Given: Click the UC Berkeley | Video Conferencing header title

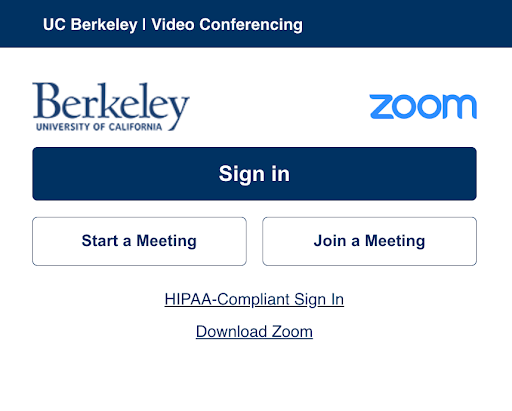Looking at the screenshot, I should pyautogui.click(x=173, y=25).
